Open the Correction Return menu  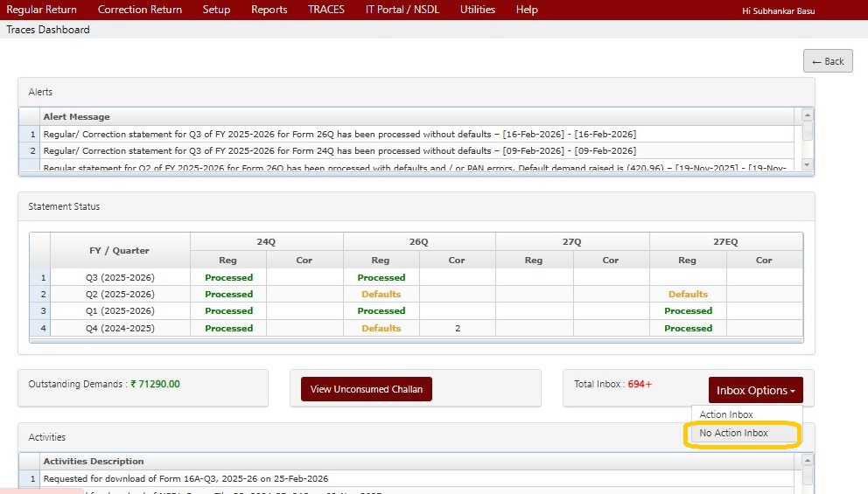(x=140, y=10)
